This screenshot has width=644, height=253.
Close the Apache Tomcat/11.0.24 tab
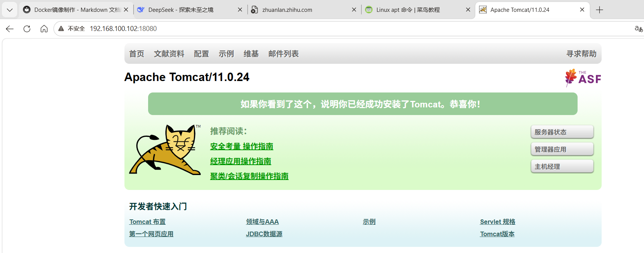pyautogui.click(x=582, y=10)
